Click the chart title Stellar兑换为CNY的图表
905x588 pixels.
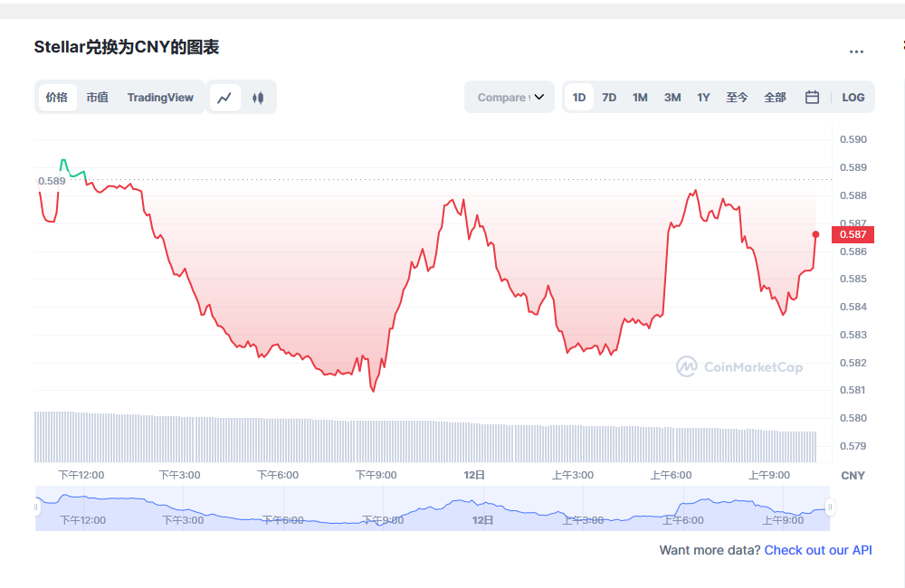pos(127,47)
